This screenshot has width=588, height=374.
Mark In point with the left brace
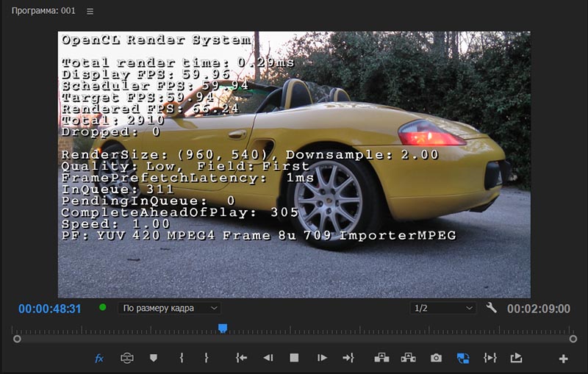tap(182, 358)
